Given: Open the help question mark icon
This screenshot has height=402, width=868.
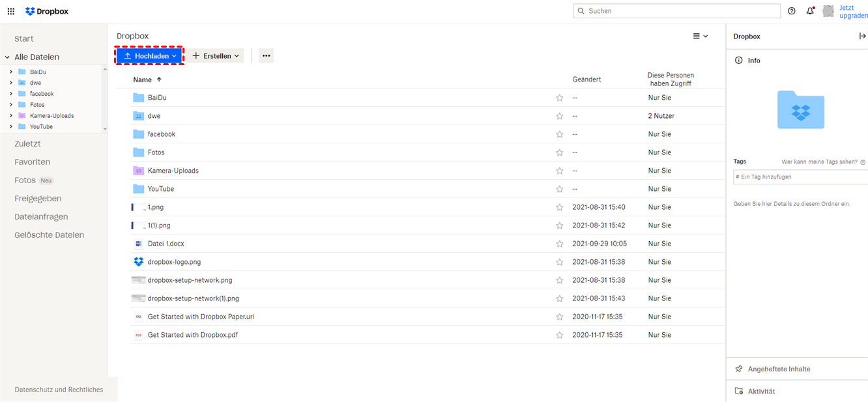Looking at the screenshot, I should coord(792,11).
